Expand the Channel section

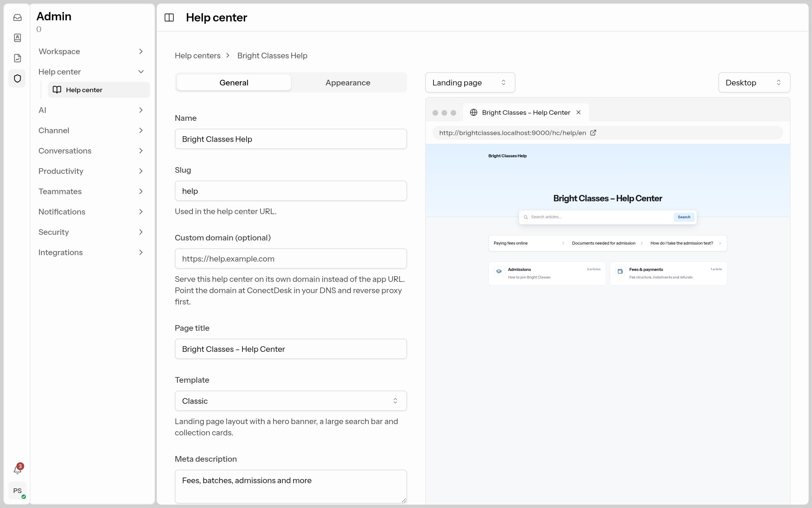pos(91,131)
